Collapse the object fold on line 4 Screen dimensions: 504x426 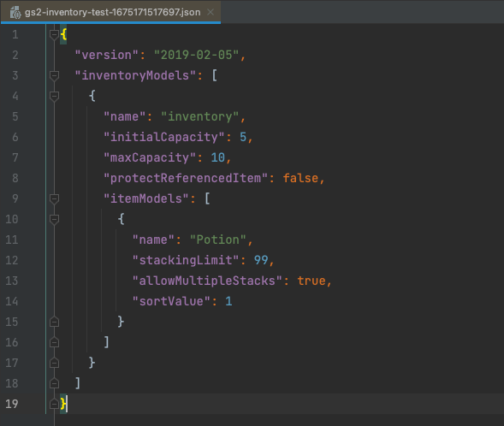click(54, 96)
